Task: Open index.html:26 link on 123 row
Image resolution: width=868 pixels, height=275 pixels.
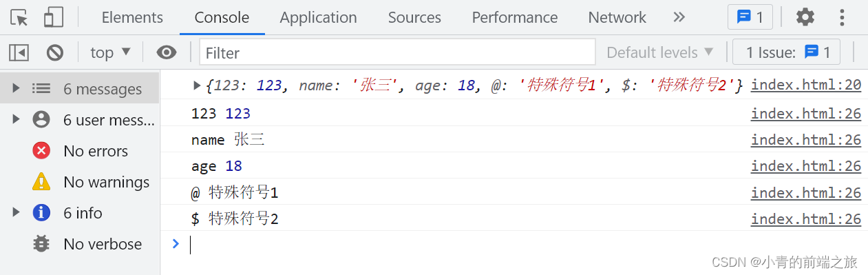Action: [806, 113]
